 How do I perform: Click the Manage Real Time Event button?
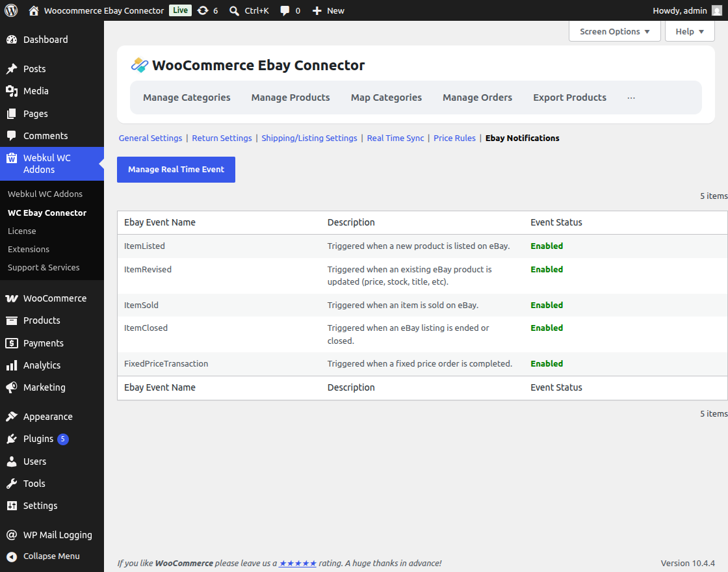[176, 170]
